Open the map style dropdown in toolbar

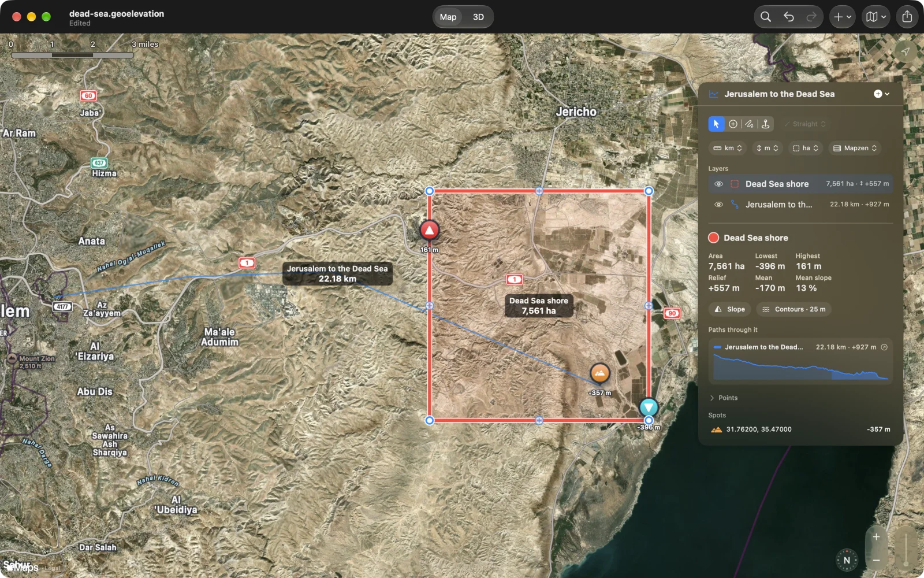pyautogui.click(x=875, y=17)
